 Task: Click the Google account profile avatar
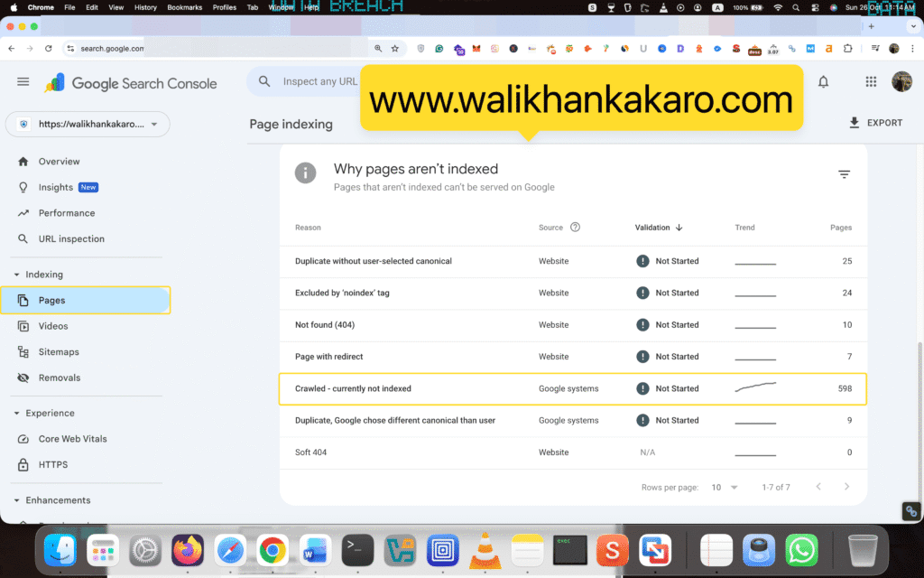click(x=901, y=82)
